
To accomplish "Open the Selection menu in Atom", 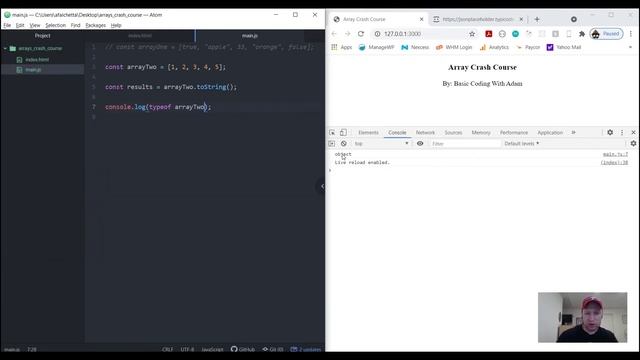I will (56, 25).
